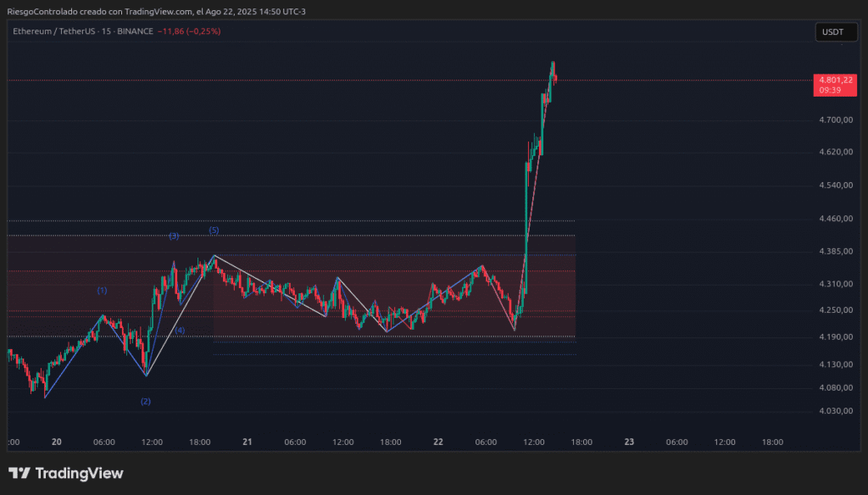Image resolution: width=868 pixels, height=495 pixels.
Task: Open the USDT currency selector
Action: pyautogui.click(x=832, y=32)
